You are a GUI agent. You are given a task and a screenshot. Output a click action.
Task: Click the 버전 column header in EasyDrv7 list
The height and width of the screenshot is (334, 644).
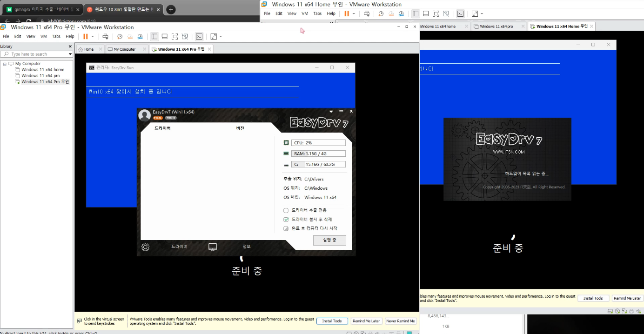coord(240,128)
